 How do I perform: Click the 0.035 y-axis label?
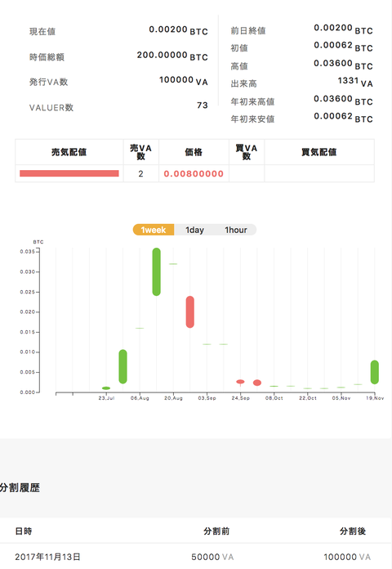coord(27,252)
